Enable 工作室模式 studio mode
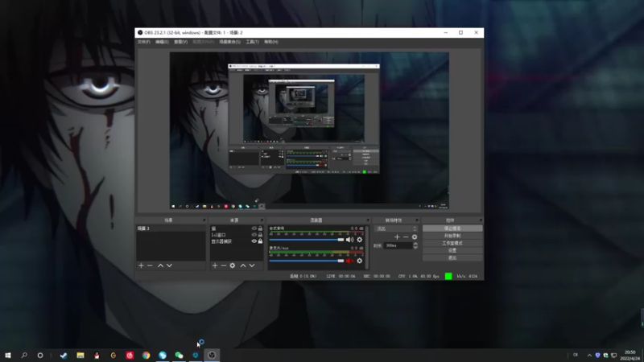Screen dimensions: 644x362 pyautogui.click(x=452, y=243)
